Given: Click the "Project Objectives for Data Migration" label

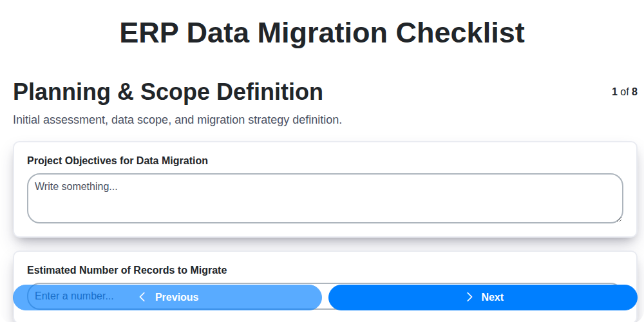Looking at the screenshot, I should click(x=117, y=160).
